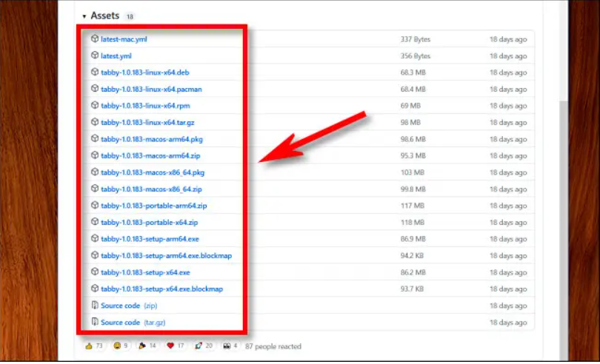Click the 337 Bytes size value
This screenshot has height=364, width=600.
(415, 39)
